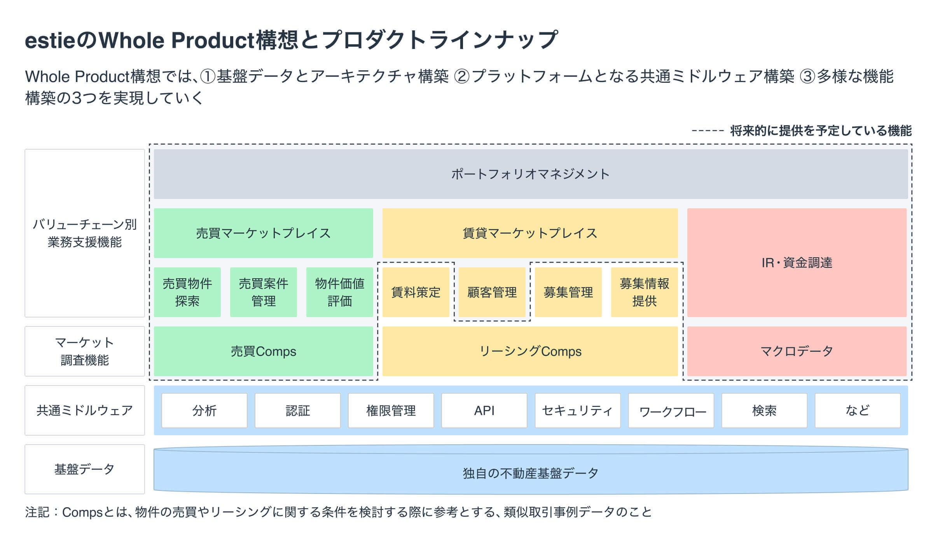Click the 独自の不動産基盤データ cylinder
933x560 pixels.
531,473
